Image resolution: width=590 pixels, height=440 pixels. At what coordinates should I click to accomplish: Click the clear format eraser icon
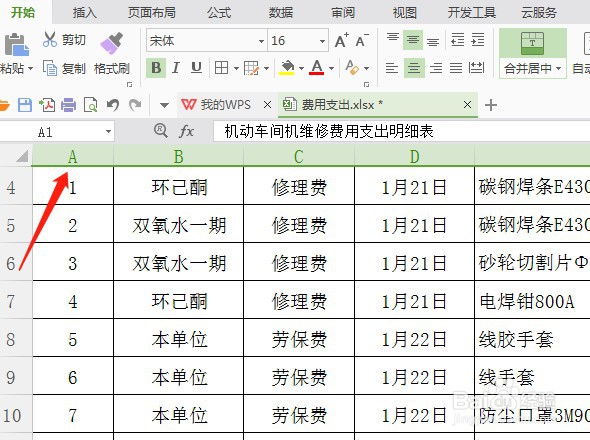[352, 68]
